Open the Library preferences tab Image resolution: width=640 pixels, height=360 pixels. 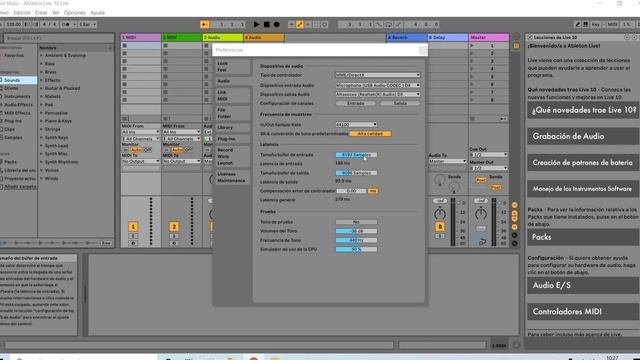(x=232, y=128)
